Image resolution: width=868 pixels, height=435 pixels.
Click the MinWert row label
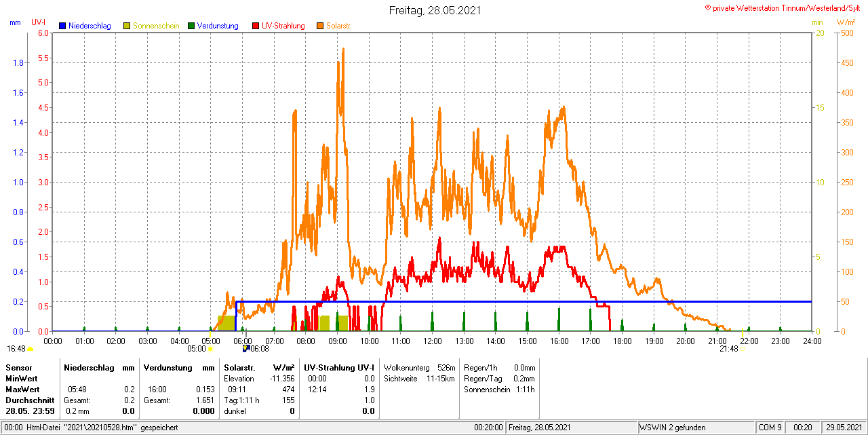point(22,378)
